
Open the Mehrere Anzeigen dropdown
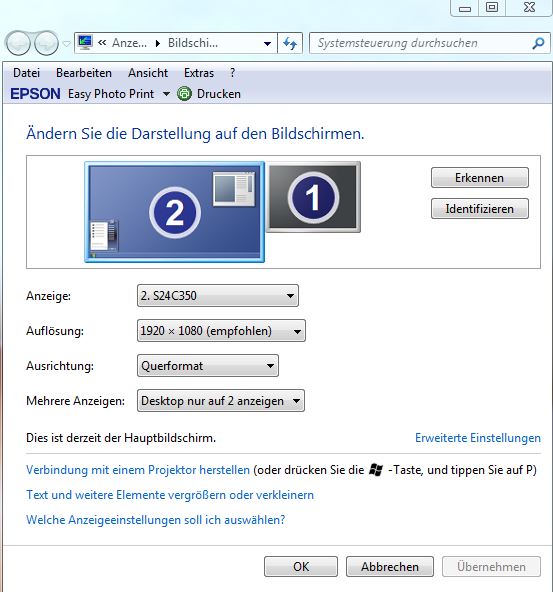click(x=221, y=401)
